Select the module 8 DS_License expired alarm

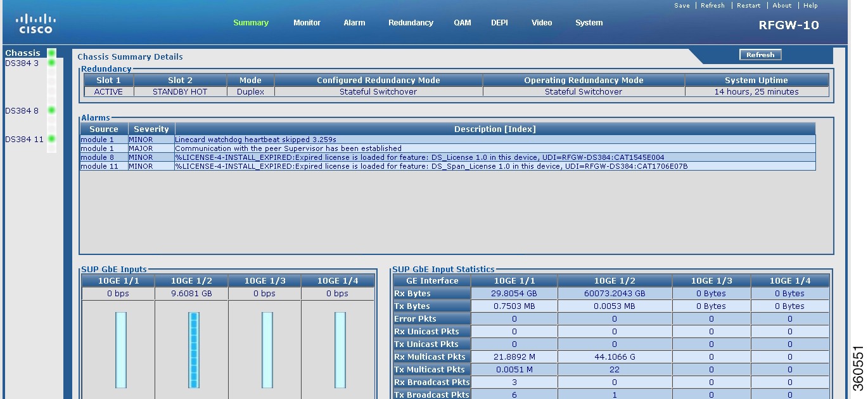coord(447,157)
